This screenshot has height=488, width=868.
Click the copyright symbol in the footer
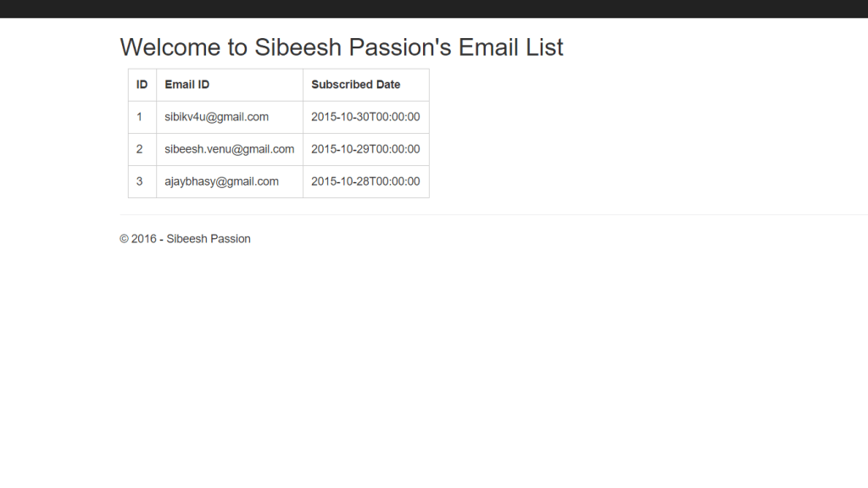124,239
